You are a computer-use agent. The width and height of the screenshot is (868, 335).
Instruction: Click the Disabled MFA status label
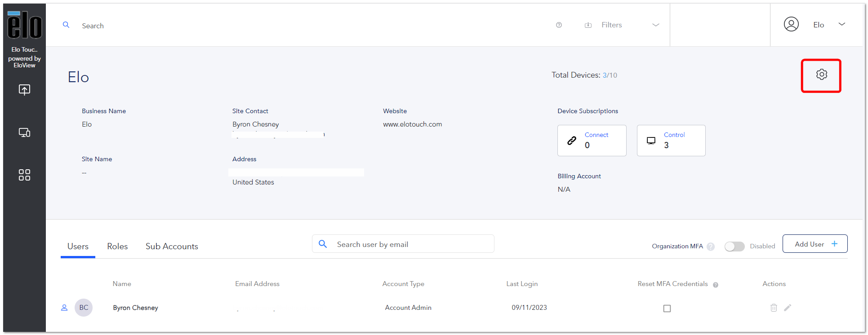tap(762, 246)
